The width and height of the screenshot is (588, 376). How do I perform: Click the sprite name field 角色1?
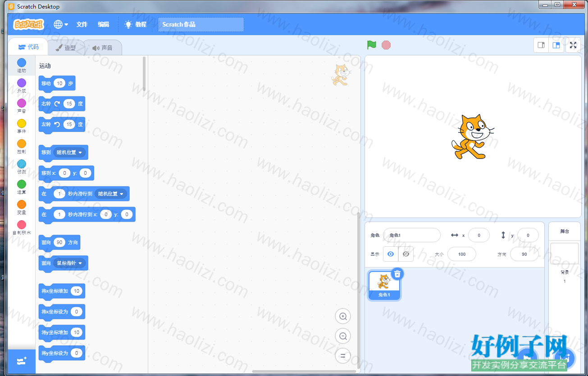point(412,235)
